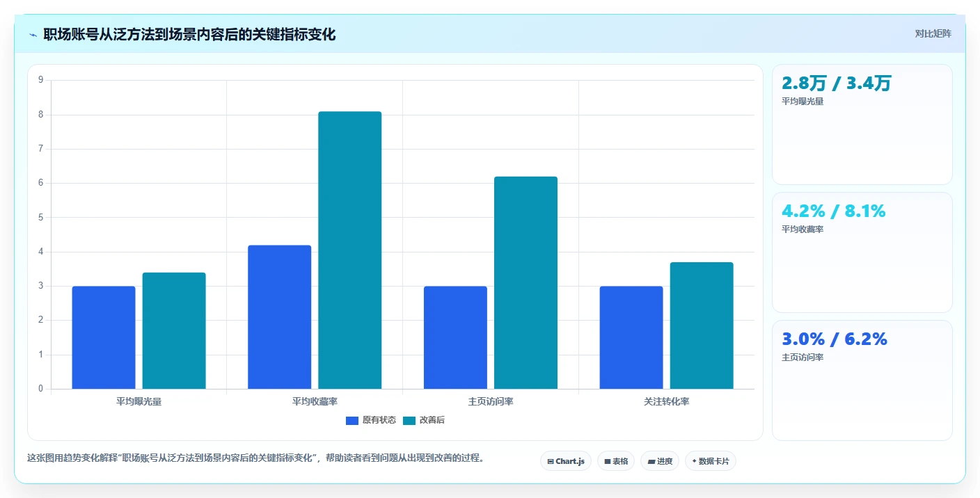Click the 平均曝光量 x-axis label

tap(139, 402)
